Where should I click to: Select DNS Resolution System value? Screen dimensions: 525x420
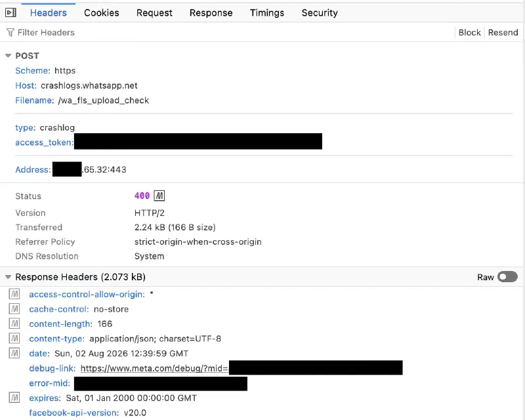tap(150, 256)
